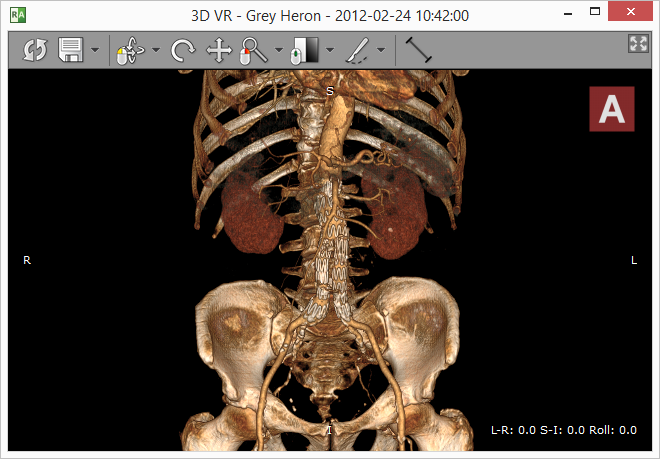Open the scalpel tool dropdown arrow
660x459 pixels.
[381, 51]
